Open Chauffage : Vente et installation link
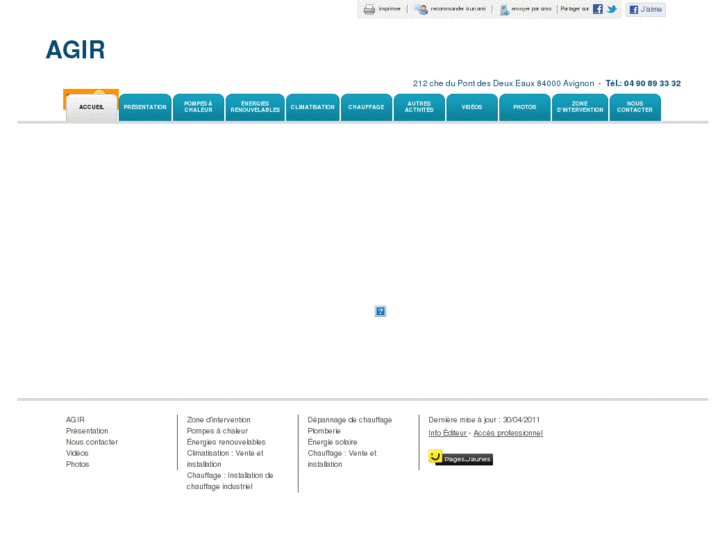The height and width of the screenshot is (545, 727). (342, 459)
